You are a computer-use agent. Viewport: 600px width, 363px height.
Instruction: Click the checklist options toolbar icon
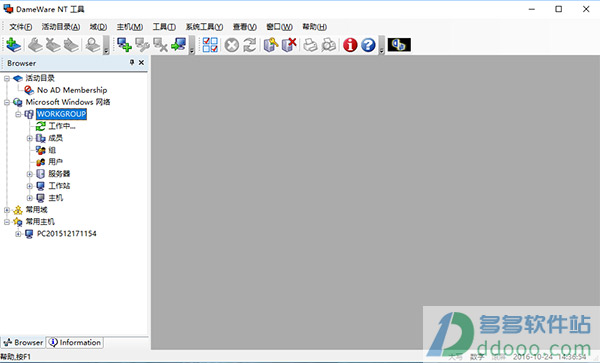pos(210,45)
